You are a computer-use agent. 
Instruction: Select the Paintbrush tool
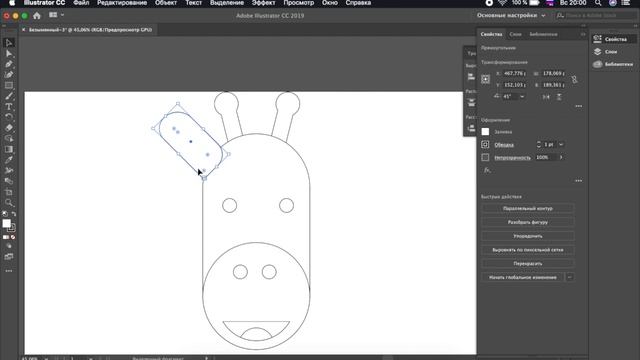(x=9, y=96)
